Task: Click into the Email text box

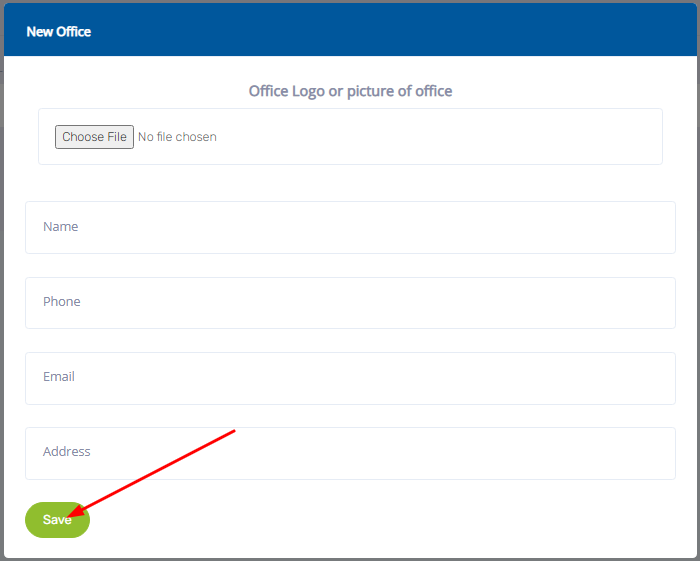Action: [350, 378]
